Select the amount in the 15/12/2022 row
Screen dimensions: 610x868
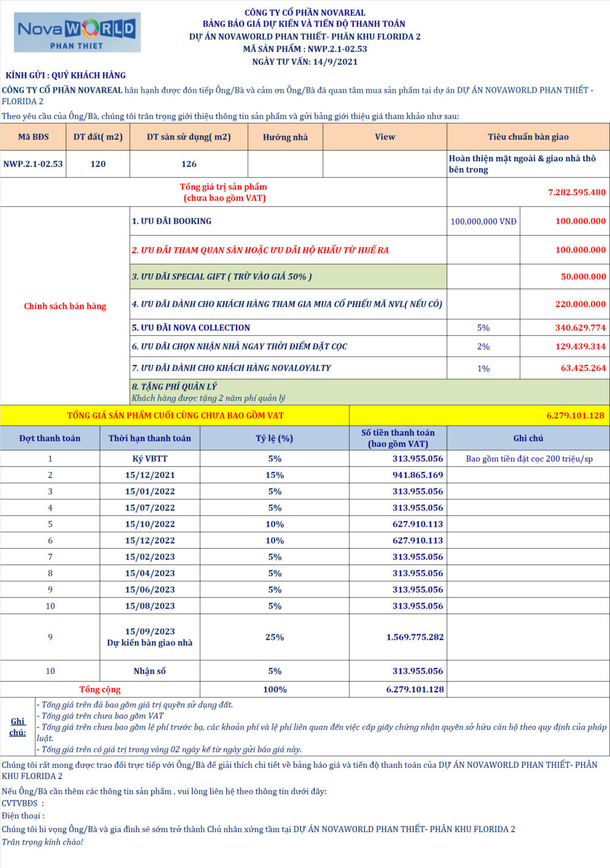click(418, 541)
